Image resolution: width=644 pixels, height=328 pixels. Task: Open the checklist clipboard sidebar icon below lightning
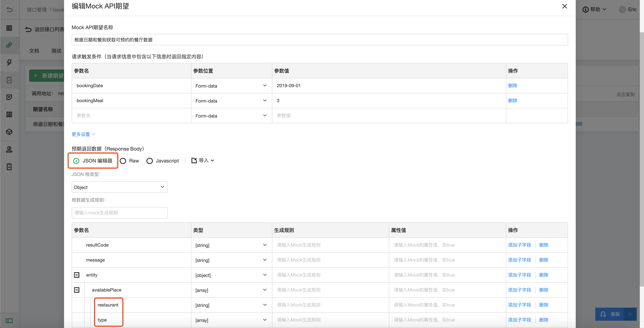9,80
